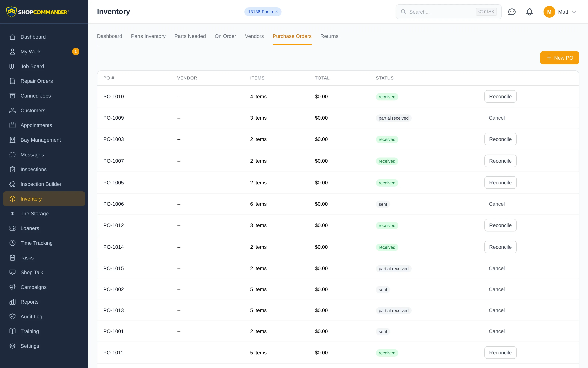588x368 pixels.
Task: Click the Inventory box icon
Action: click(x=12, y=199)
